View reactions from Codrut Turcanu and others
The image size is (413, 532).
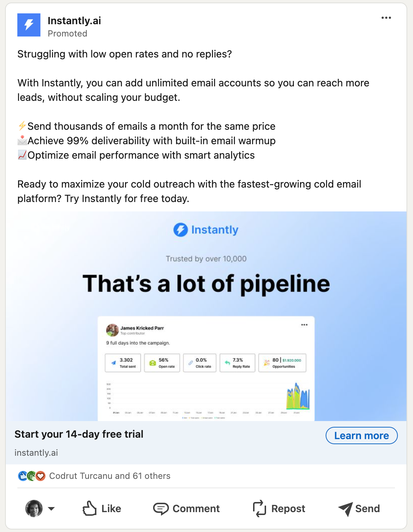[110, 476]
